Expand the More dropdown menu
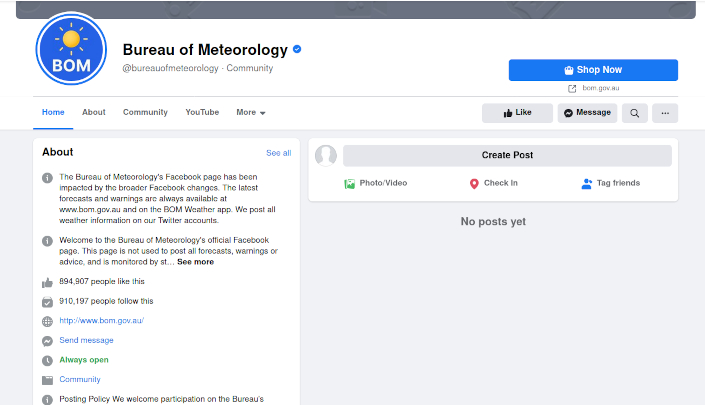 (x=250, y=113)
